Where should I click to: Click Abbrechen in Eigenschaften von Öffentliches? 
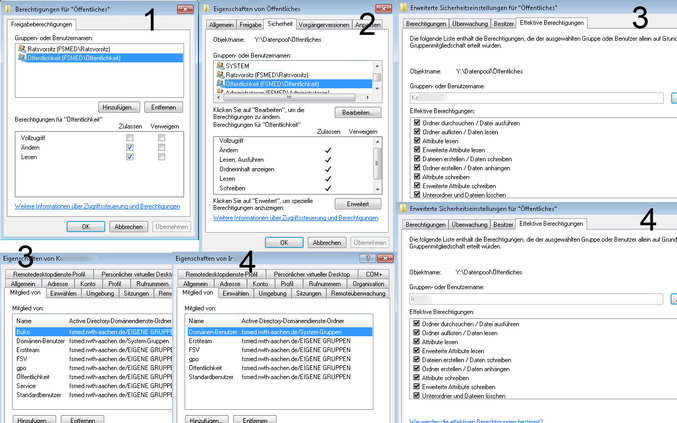click(327, 243)
